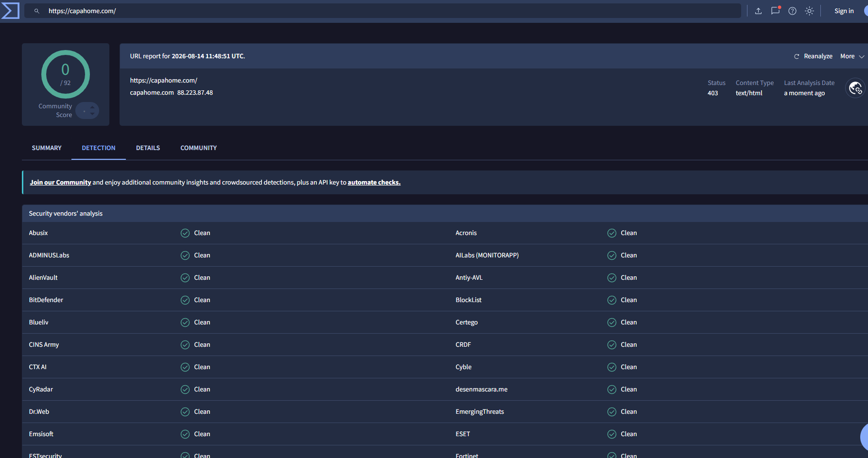Click the Certego clean check icon

(x=612, y=322)
